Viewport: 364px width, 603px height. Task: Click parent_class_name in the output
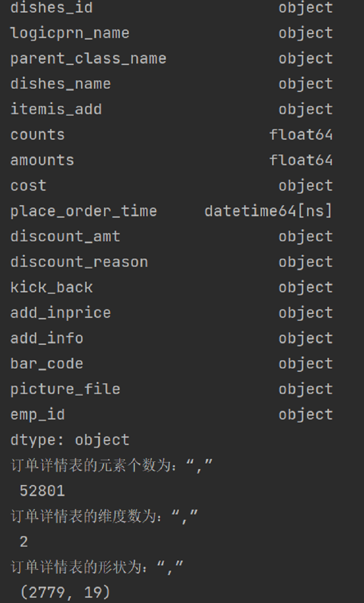click(88, 59)
